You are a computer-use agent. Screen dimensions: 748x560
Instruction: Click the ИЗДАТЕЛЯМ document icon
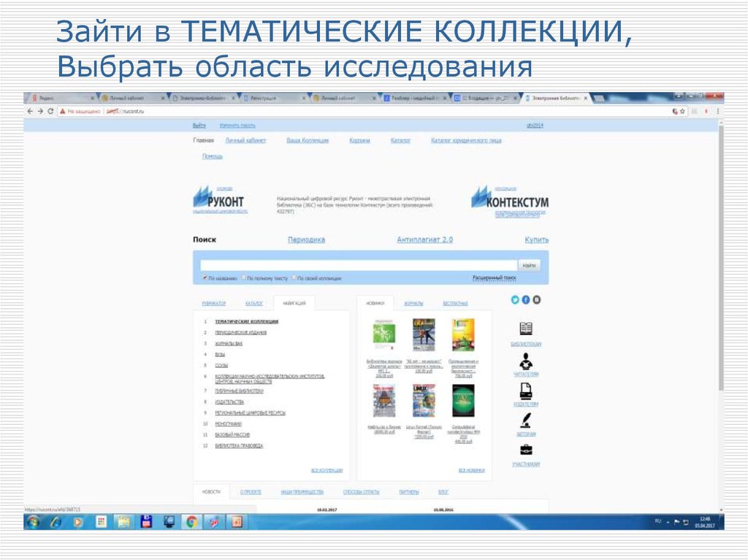525,391
